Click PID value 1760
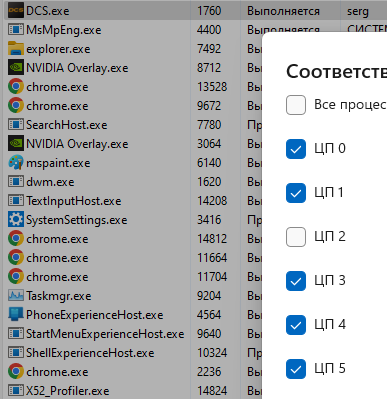 click(209, 11)
